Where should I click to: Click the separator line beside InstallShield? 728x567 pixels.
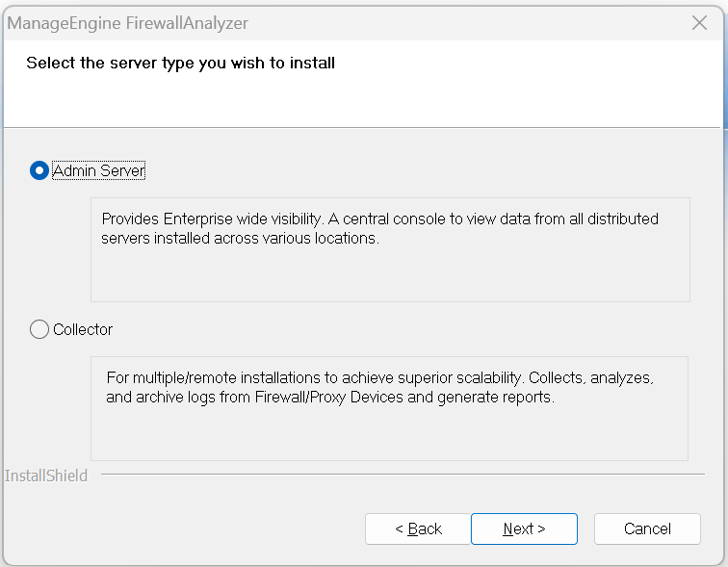coord(403,474)
